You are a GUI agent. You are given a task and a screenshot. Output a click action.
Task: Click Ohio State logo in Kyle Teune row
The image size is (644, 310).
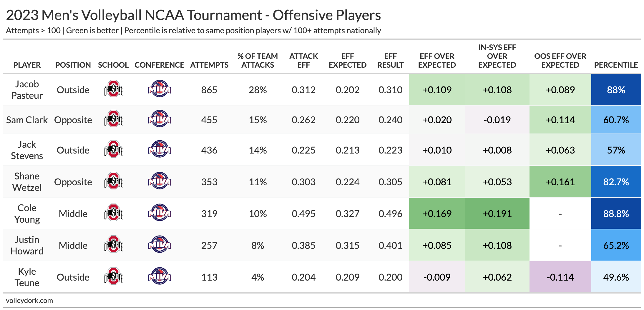pos(113,276)
